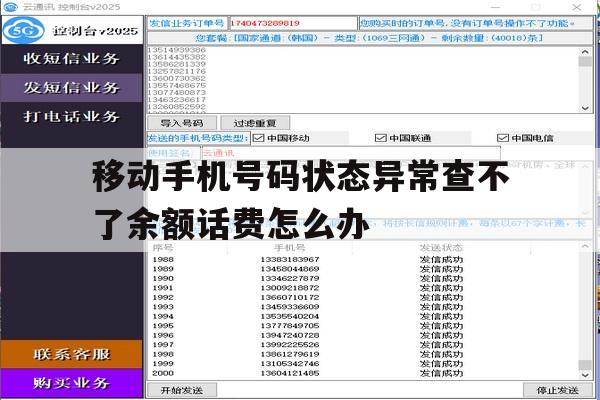
Task: Click the 过滤重复 button
Action: coord(255,123)
